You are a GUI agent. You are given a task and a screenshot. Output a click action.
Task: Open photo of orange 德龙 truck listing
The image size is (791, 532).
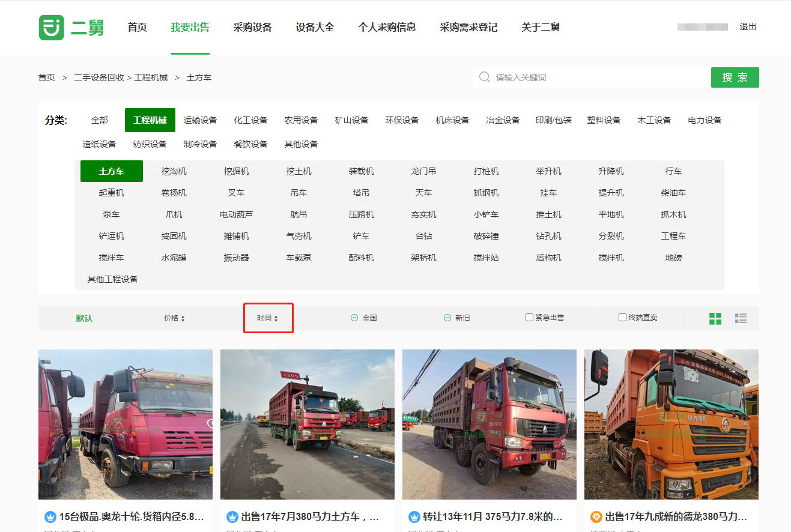671,425
